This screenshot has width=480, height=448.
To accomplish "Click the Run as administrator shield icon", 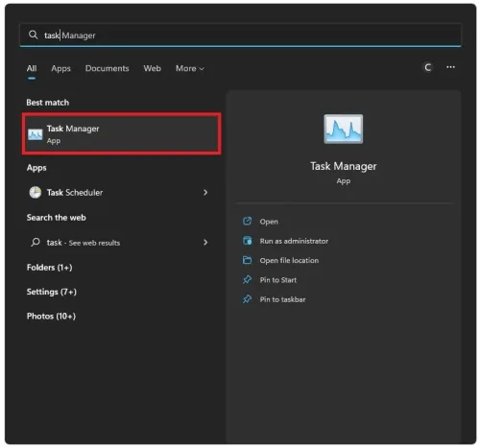I will 247,241.
